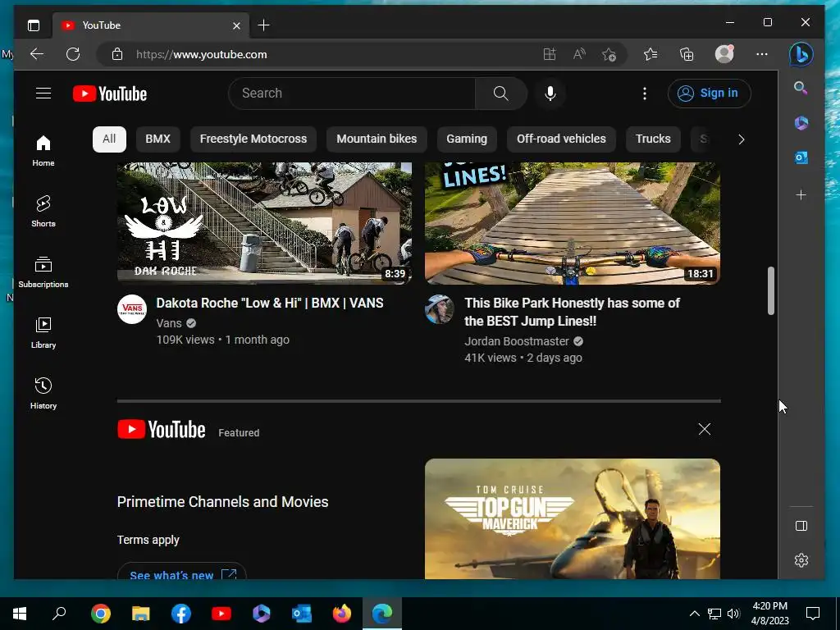Screen dimensions: 840x630
Task: Click the browser address bar URL
Action: [202, 54]
